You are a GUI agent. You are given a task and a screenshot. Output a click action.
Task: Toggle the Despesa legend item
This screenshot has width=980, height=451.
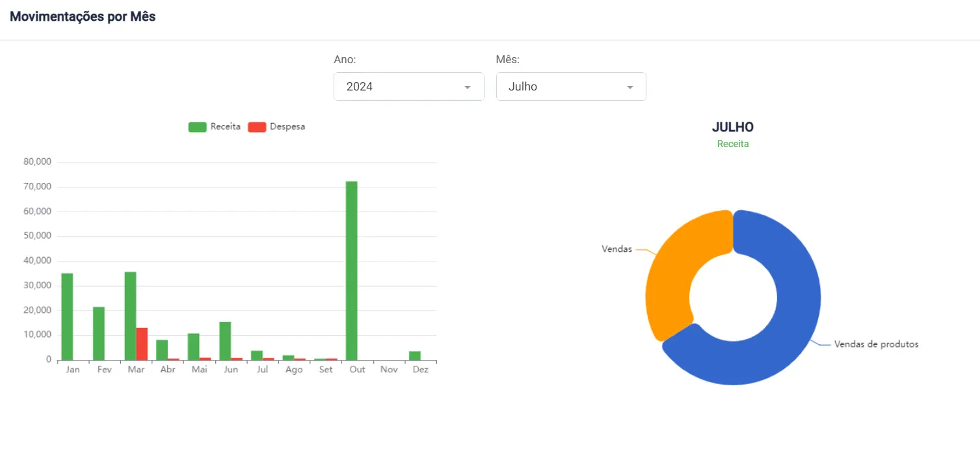click(x=276, y=127)
